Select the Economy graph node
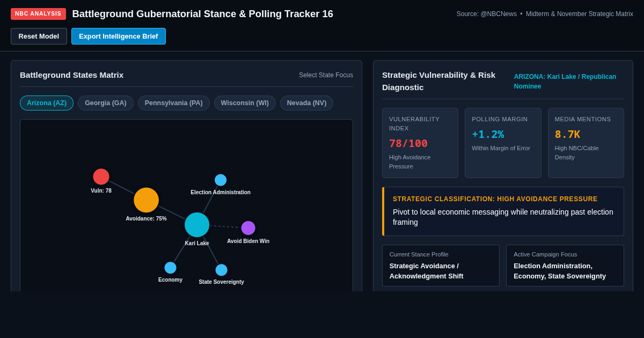 click(170, 268)
